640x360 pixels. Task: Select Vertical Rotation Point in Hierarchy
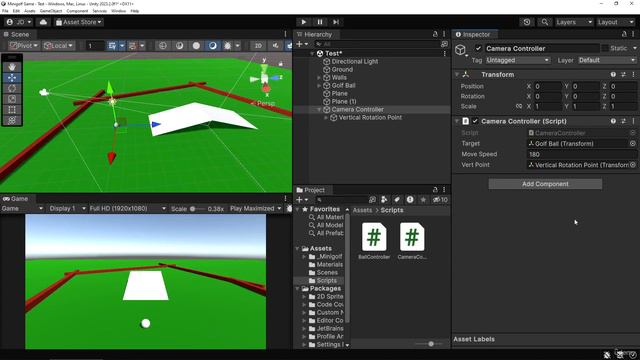click(x=370, y=118)
